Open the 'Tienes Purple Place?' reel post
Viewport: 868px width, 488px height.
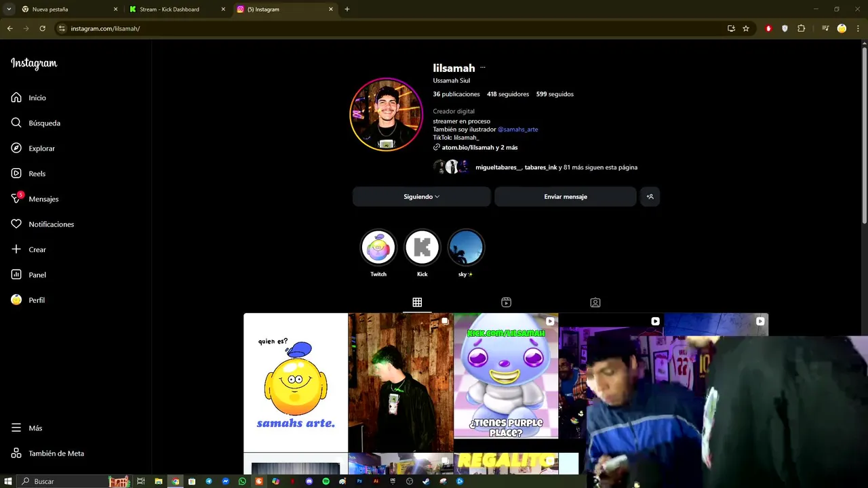(506, 376)
